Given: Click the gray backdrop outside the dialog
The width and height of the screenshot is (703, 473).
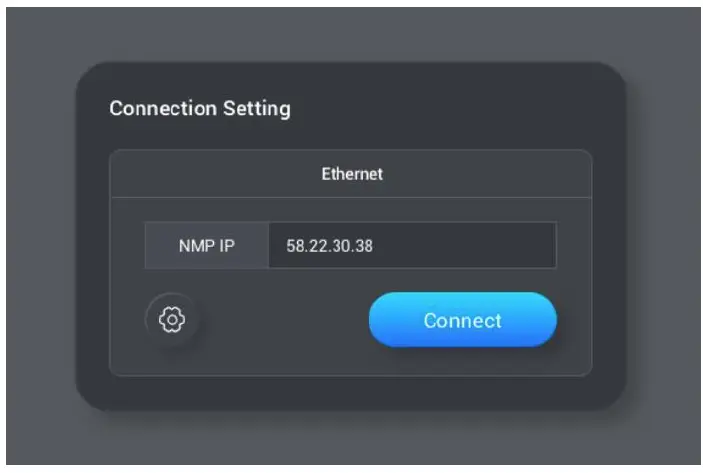Looking at the screenshot, I should point(40,240).
